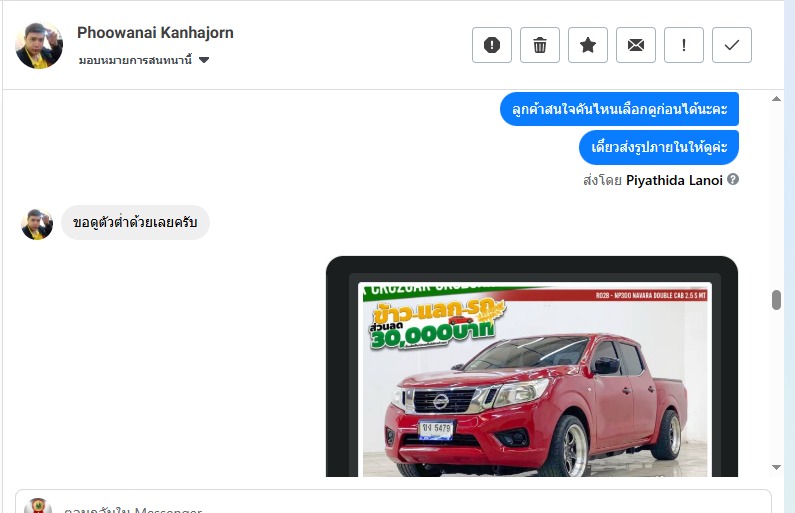This screenshot has width=795, height=513.
Task: Click the page avatar beside reply box
Action: (x=38, y=506)
